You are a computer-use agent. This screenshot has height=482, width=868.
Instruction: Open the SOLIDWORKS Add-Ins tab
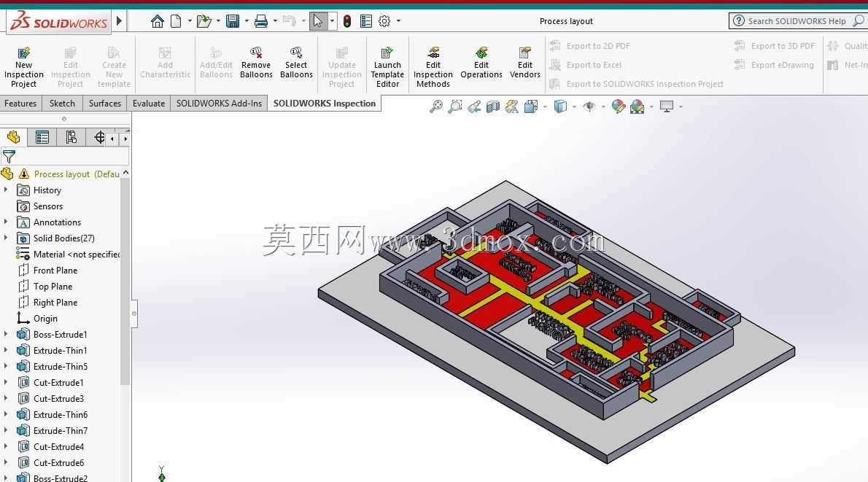[219, 104]
